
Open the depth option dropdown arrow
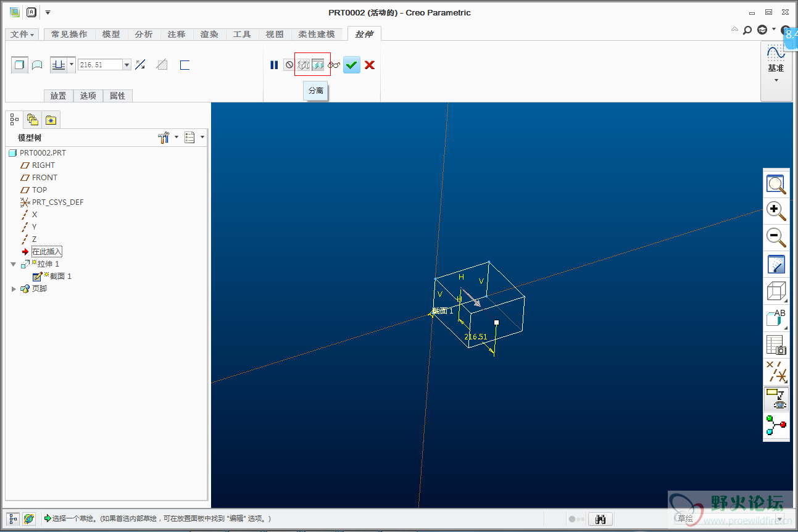[x=72, y=65]
